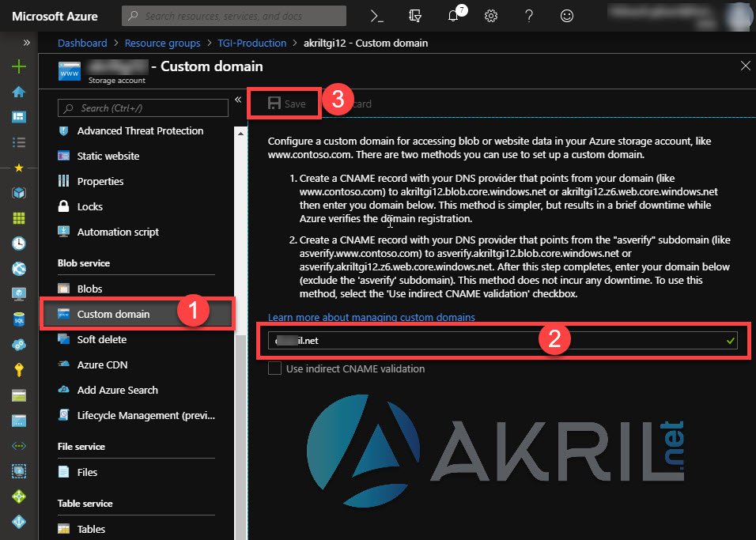
Task: Open the SQL databases icon
Action: tap(19, 319)
